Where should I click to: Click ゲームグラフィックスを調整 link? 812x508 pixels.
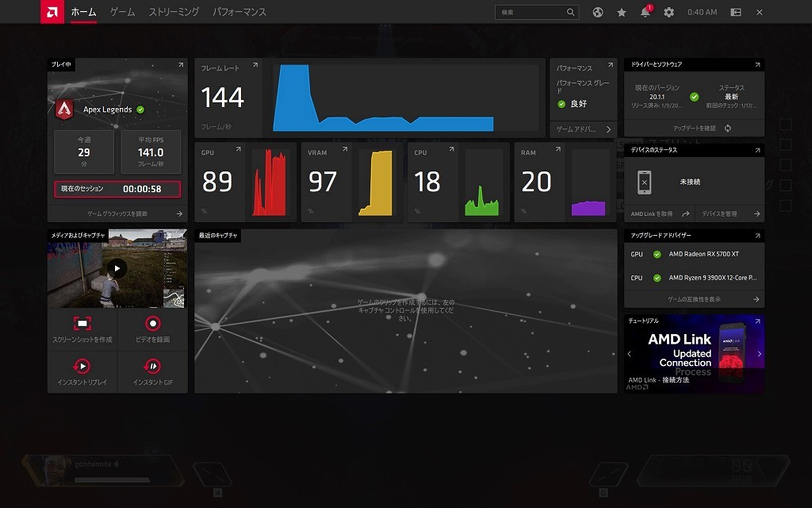117,214
